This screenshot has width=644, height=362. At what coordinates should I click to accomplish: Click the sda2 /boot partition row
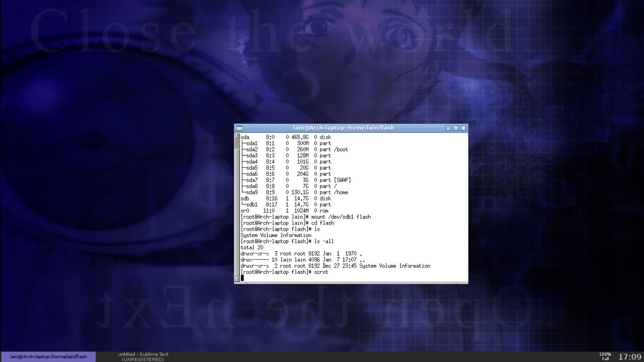pos(294,150)
